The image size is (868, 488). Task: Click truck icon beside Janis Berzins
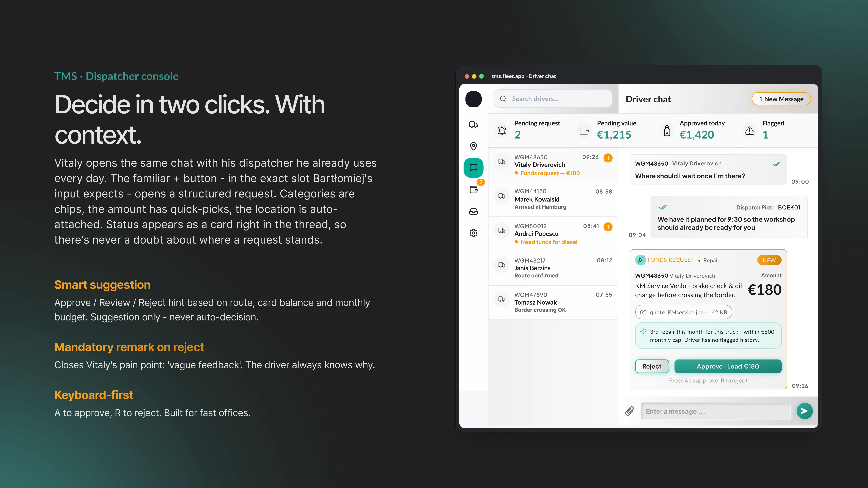[x=502, y=265]
